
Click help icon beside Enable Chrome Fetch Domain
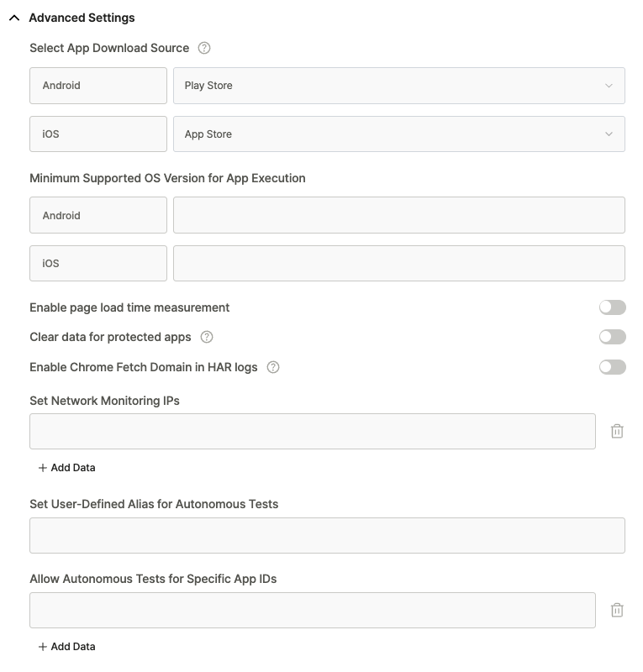[272, 367]
